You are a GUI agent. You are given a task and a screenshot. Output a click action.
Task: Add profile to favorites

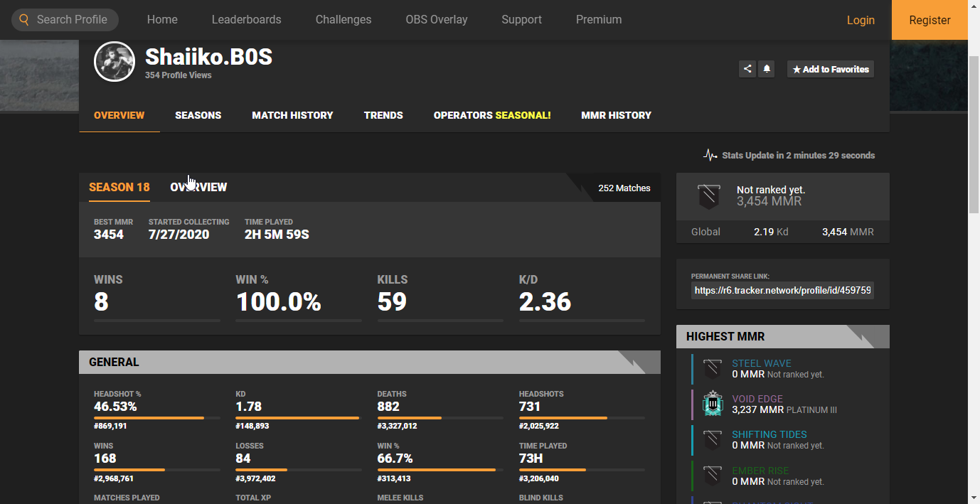click(x=830, y=69)
